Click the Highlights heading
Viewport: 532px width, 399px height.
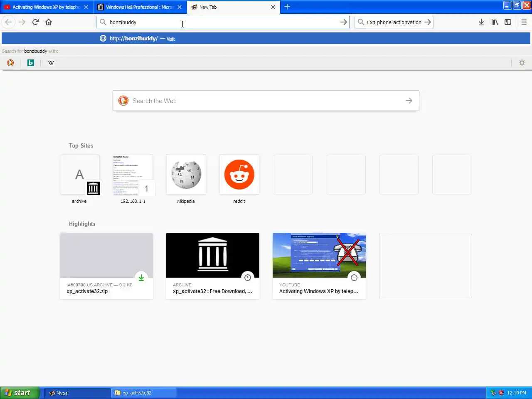tap(82, 224)
